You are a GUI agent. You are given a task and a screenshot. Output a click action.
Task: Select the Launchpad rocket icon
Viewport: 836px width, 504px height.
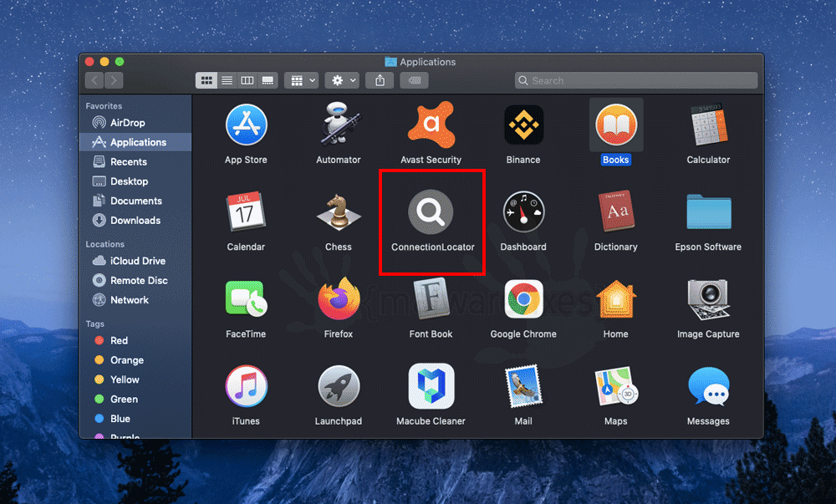click(339, 385)
